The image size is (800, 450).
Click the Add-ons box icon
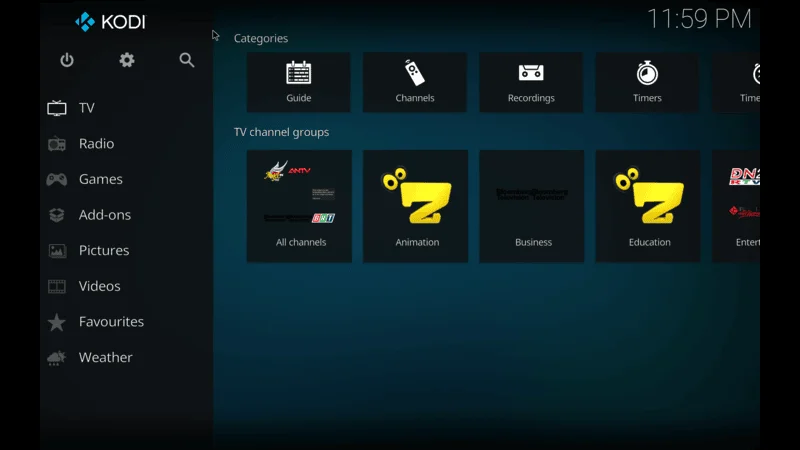[57, 215]
